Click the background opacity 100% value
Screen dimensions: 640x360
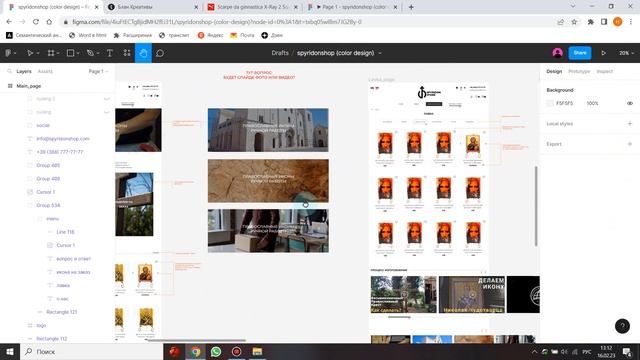(592, 103)
